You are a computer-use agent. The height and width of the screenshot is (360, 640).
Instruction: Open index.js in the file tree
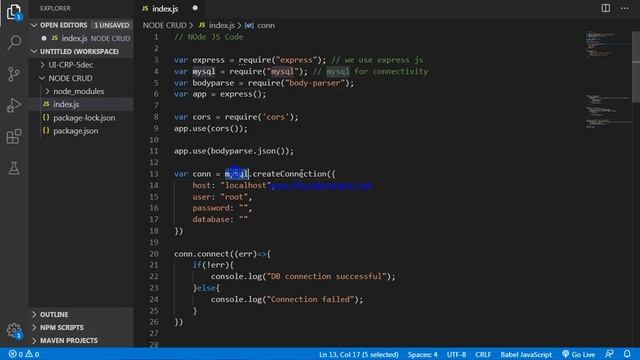click(x=82, y=104)
